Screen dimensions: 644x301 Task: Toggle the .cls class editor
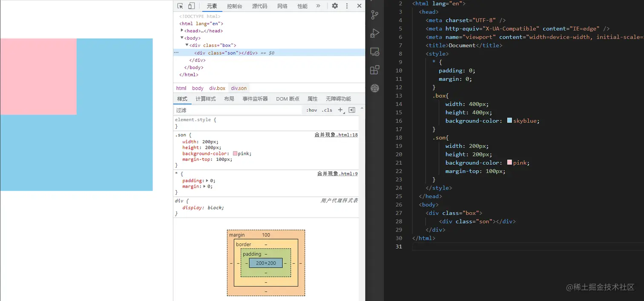[327, 110]
